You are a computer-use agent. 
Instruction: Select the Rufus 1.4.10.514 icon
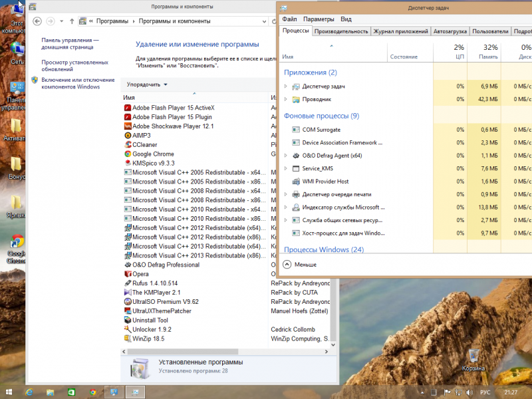click(x=128, y=283)
